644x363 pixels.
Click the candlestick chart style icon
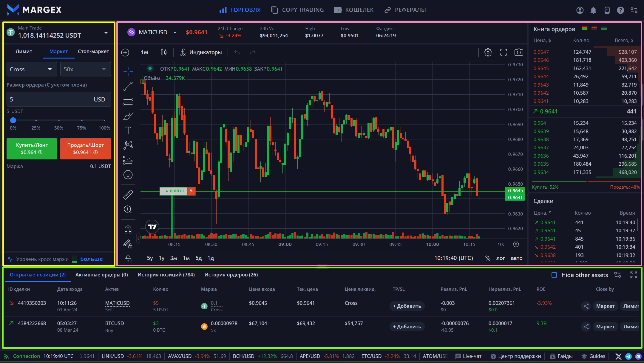[163, 52]
